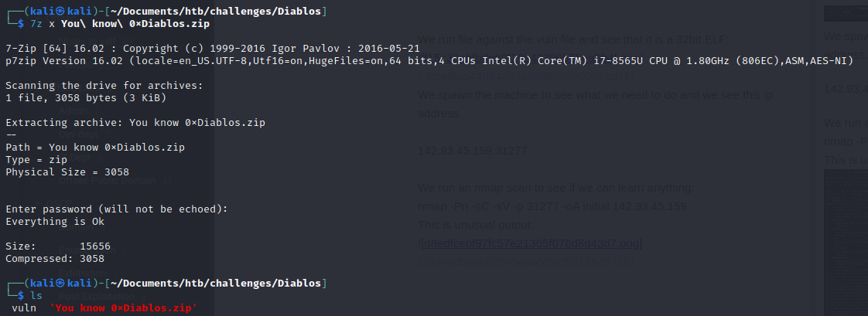The height and width of the screenshot is (316, 868).
Task: Select the vuln file in the ls output
Action: tap(24, 308)
